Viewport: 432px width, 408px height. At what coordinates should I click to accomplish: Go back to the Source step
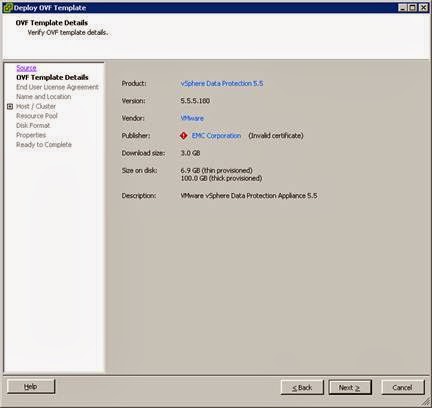tap(26, 68)
